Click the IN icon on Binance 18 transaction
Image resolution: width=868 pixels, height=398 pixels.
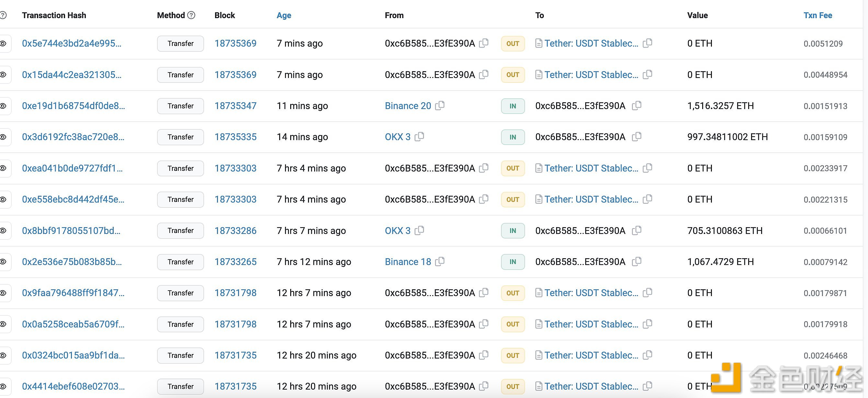[x=510, y=261]
